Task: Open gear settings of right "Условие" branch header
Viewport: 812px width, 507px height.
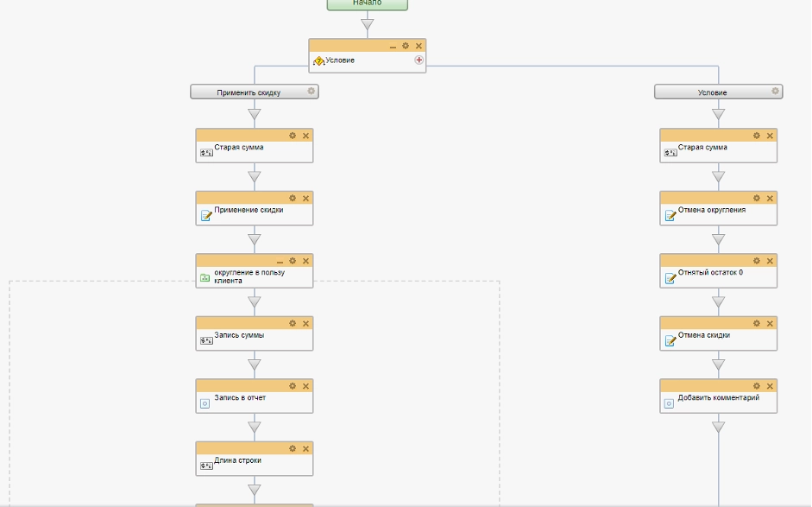Action: tap(776, 91)
